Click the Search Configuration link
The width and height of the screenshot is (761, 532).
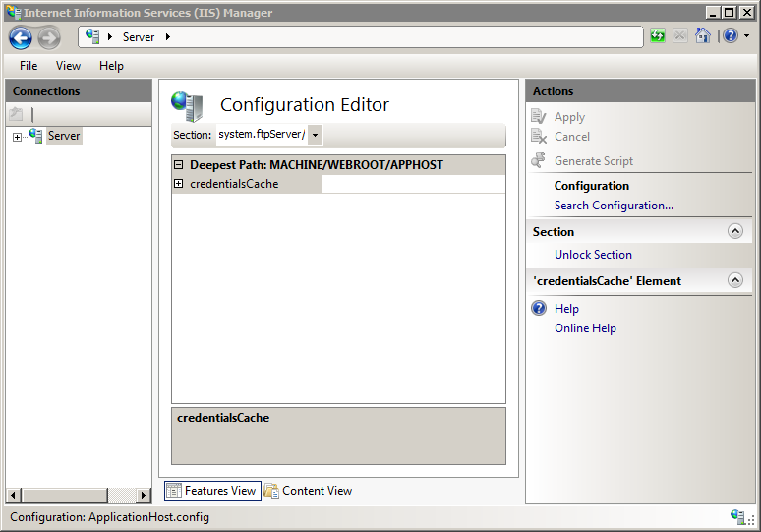pos(614,206)
